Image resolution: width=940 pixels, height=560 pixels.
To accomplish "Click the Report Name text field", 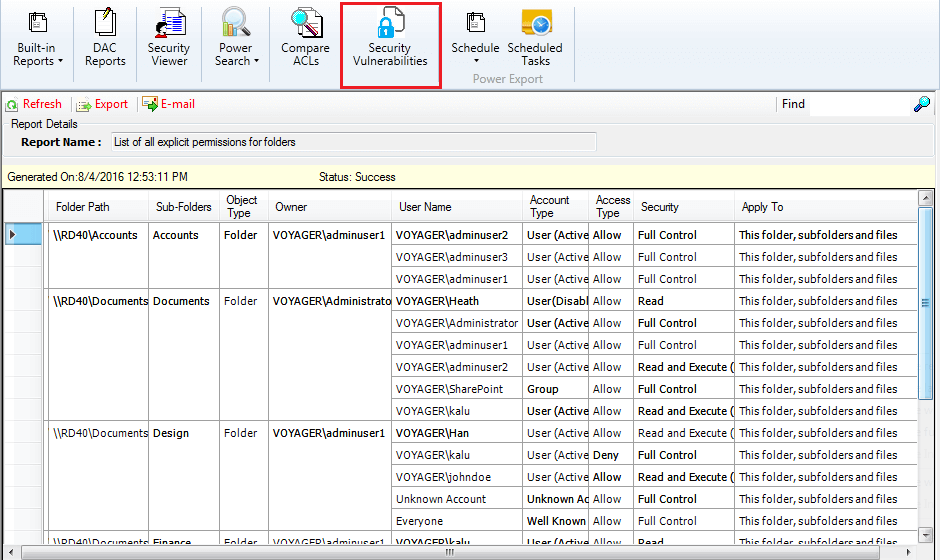I will (354, 142).
